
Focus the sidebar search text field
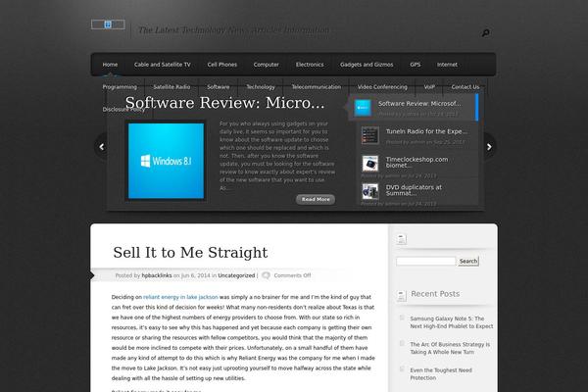tap(426, 261)
